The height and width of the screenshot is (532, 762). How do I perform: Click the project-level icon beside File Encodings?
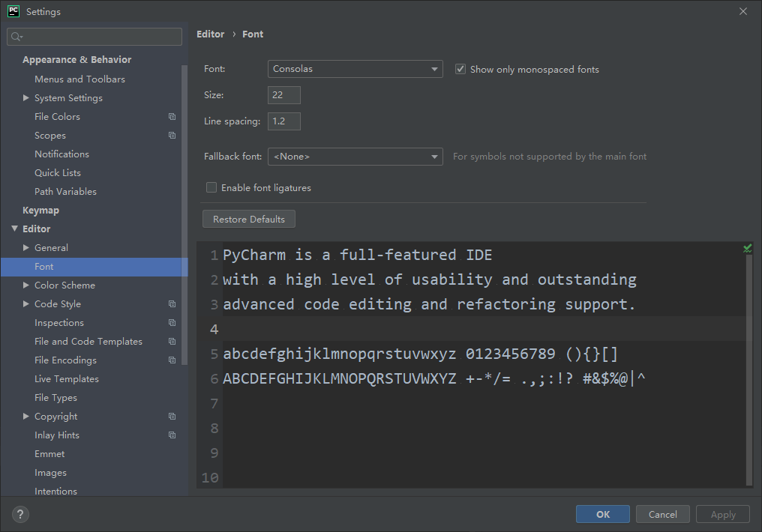click(x=172, y=360)
